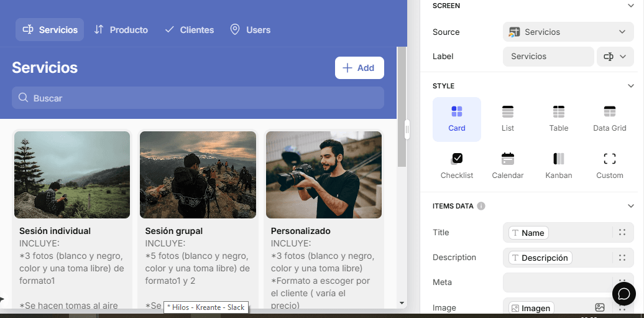Open the chat support bubble
This screenshot has width=644, height=318.
(x=624, y=294)
